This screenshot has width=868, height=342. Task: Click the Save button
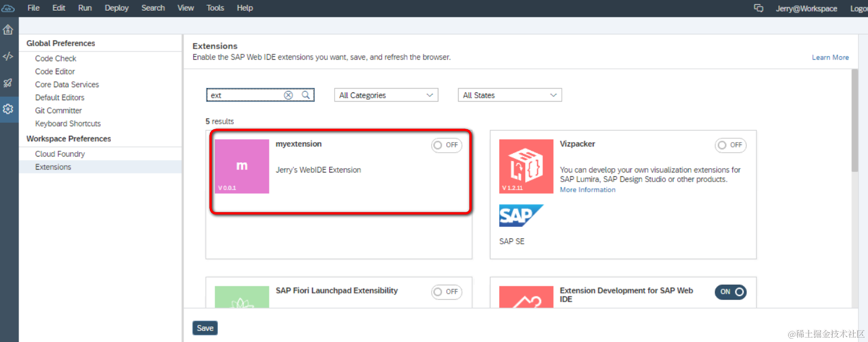pos(205,328)
